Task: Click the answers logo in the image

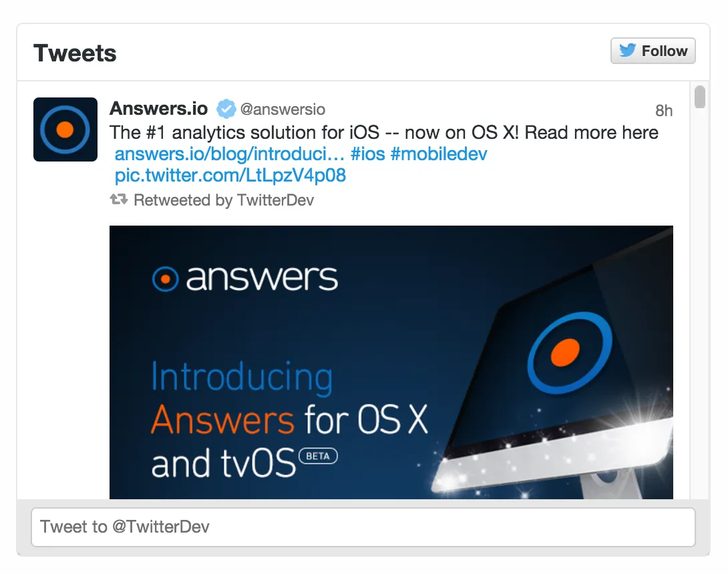Action: point(245,278)
